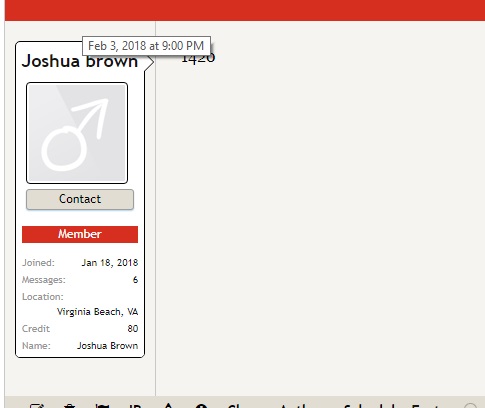This screenshot has width=485, height=408.
Task: Click the round icon before Change Author
Action: point(202,406)
